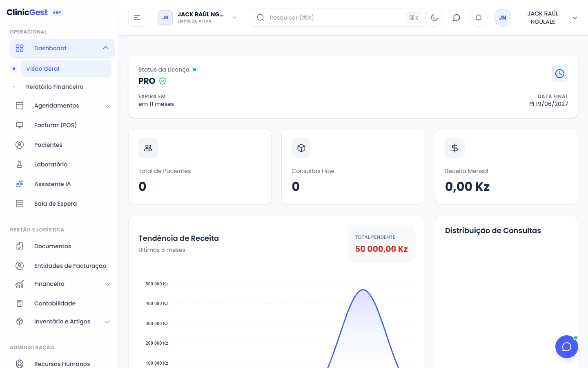Viewport: 588px width, 368px height.
Task: Click the Agendamentos calendar icon
Action: 20,105
